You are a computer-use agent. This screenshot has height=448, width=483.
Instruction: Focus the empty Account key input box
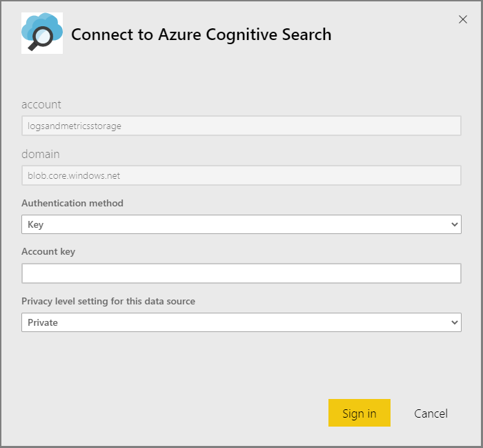tap(241, 273)
